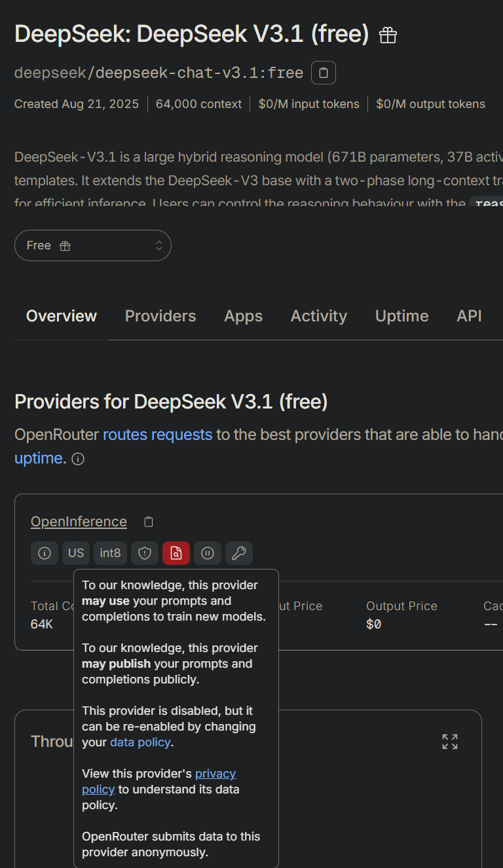Open the 'routes requests' link
Screen dimensions: 503x868
(157, 434)
